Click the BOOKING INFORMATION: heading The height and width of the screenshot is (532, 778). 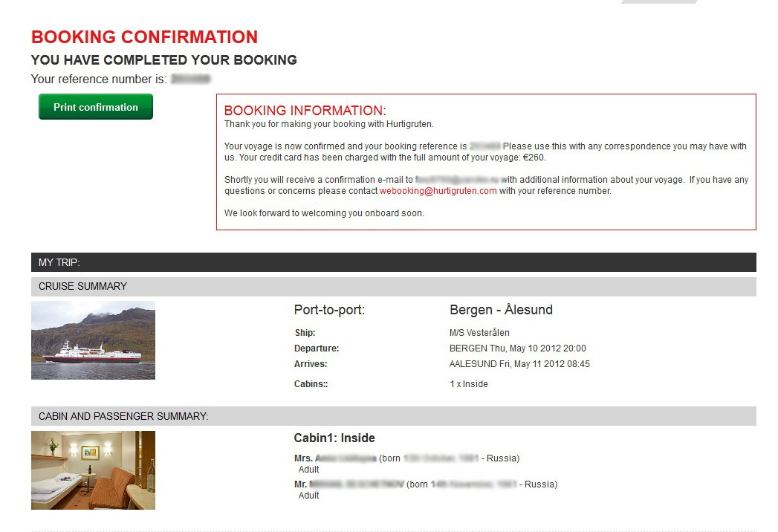305,110
